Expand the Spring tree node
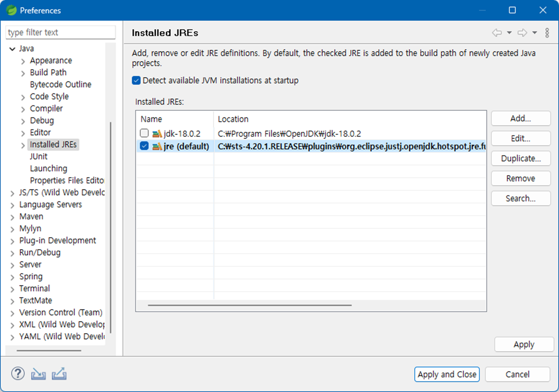The height and width of the screenshot is (392, 559). (12, 277)
